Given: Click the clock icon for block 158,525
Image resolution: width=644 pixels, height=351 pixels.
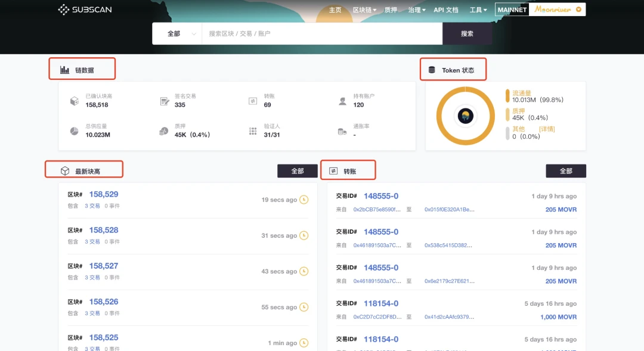Looking at the screenshot, I should click(x=304, y=343).
